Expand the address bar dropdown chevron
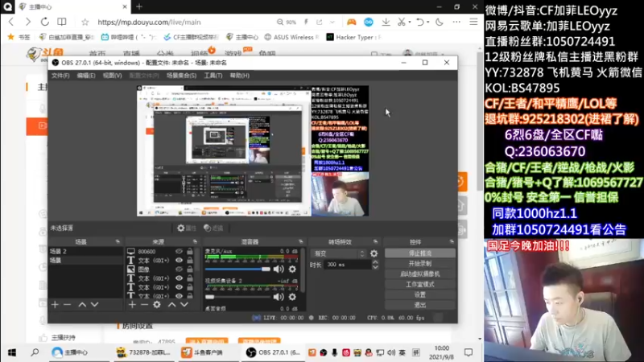 pos(332,23)
